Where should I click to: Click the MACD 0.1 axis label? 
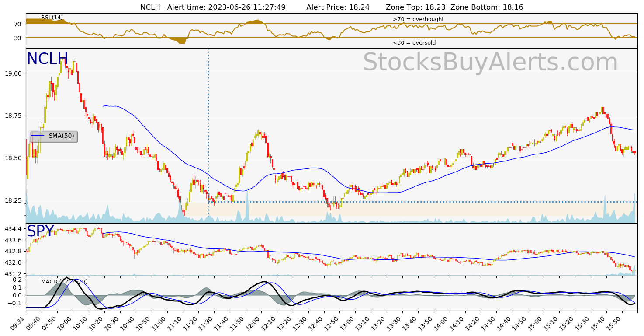coord(17,287)
